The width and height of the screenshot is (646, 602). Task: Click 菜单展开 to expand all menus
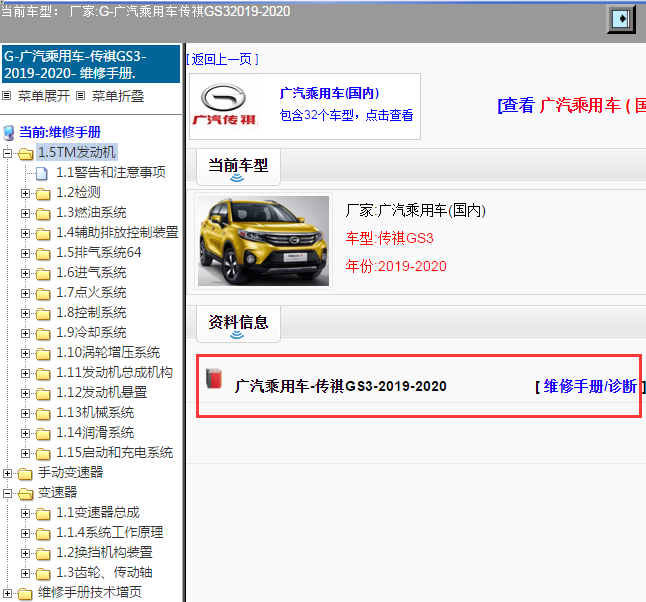(x=44, y=96)
